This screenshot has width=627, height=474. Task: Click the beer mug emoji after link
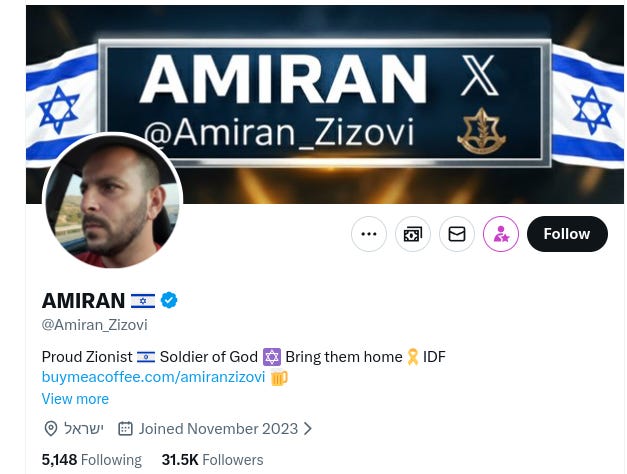click(279, 378)
